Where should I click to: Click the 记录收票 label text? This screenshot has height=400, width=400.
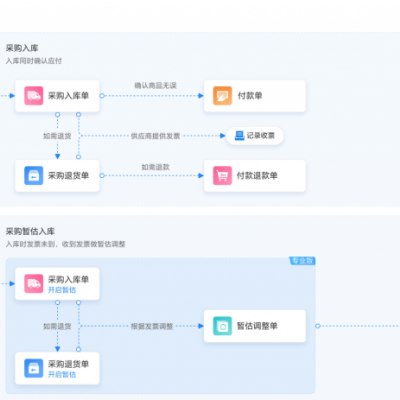coord(261,136)
